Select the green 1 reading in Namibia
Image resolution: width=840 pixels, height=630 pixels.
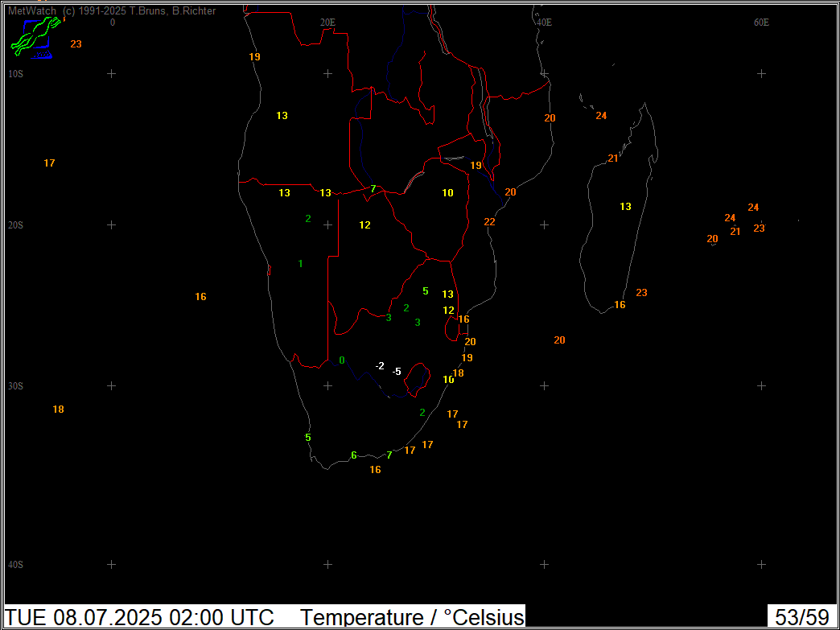tap(301, 263)
